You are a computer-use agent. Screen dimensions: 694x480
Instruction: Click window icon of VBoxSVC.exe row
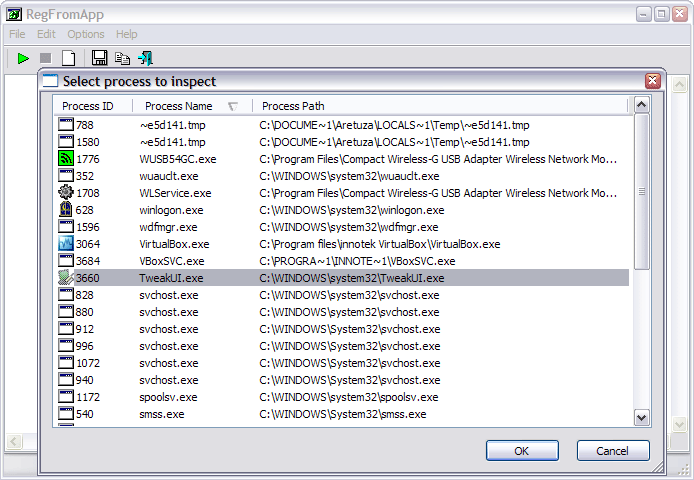66,260
